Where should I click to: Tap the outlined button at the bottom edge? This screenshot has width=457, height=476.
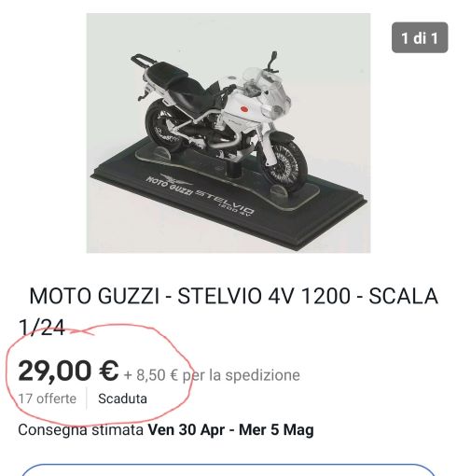(228, 469)
